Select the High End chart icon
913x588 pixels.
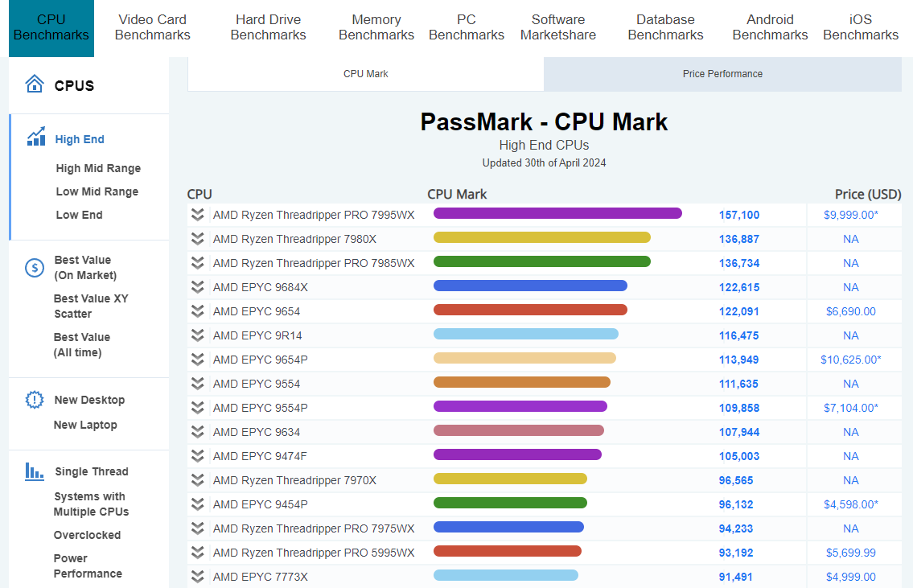35,137
